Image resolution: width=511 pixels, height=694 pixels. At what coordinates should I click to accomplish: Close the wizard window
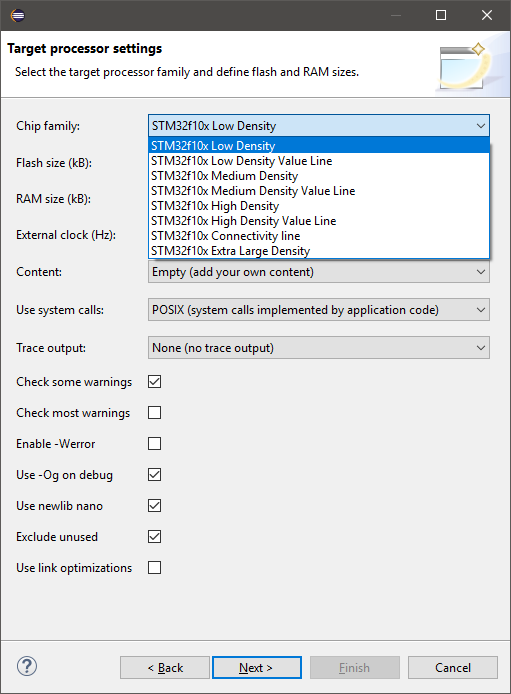click(487, 15)
